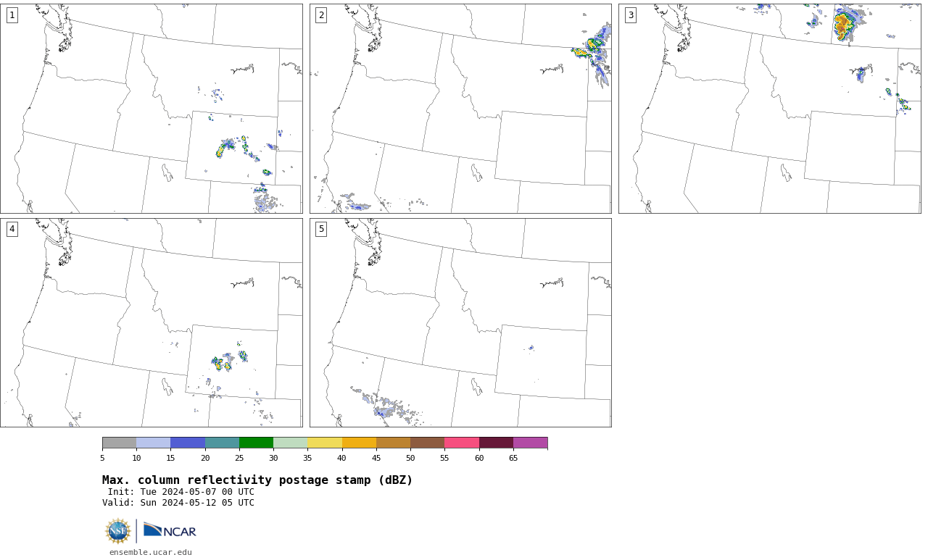Select the yellow 35-40 dBZ swatch

[x=325, y=443]
